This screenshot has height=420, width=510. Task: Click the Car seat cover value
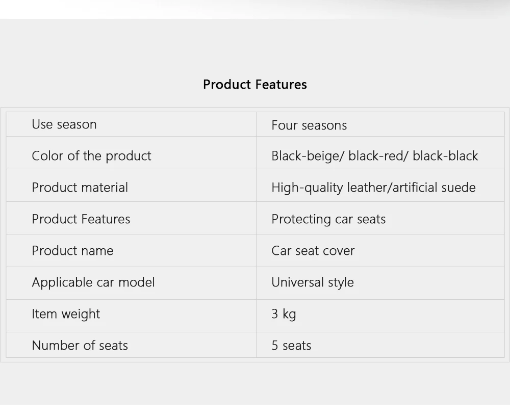(313, 251)
